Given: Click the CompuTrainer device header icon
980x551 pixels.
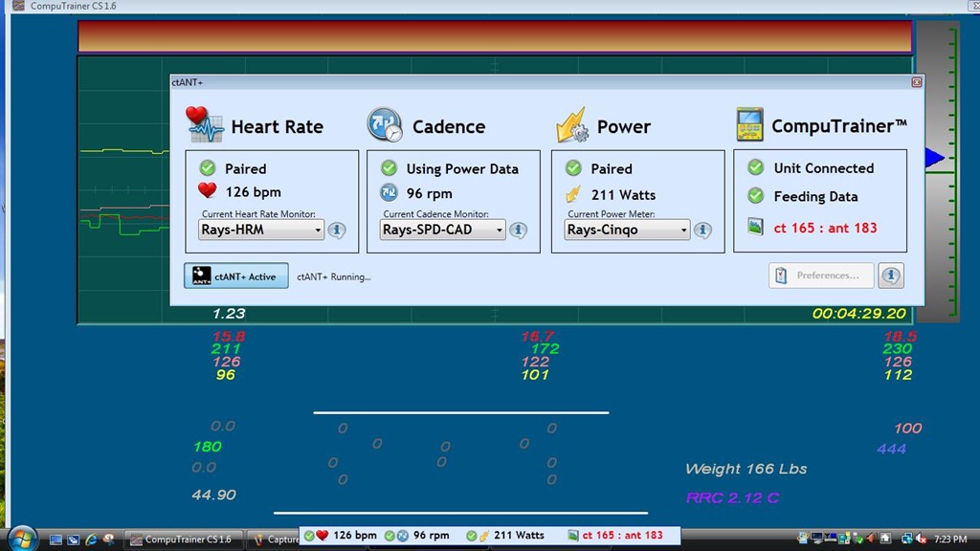Looking at the screenshot, I should pos(749,124).
